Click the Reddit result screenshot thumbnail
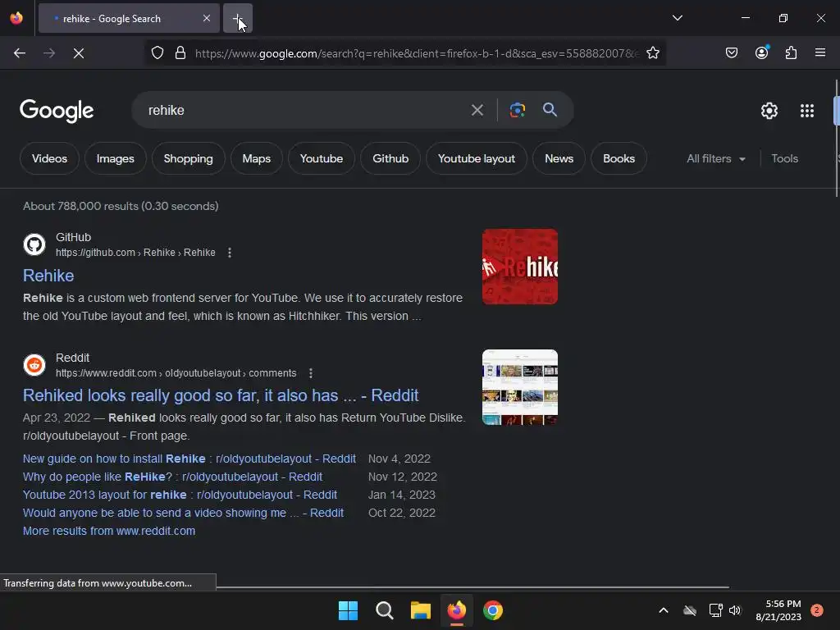The image size is (840, 630). [519, 387]
